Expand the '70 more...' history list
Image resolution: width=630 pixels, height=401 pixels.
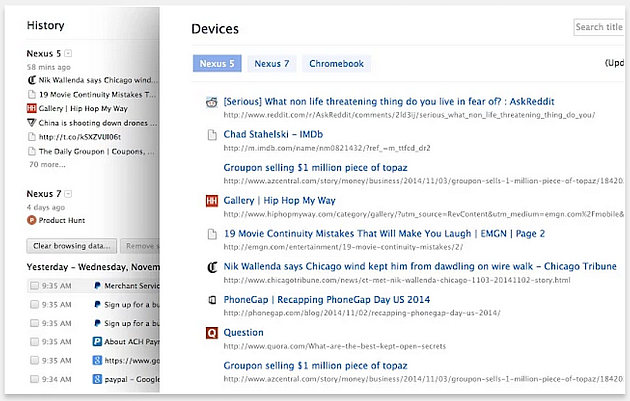coord(47,164)
